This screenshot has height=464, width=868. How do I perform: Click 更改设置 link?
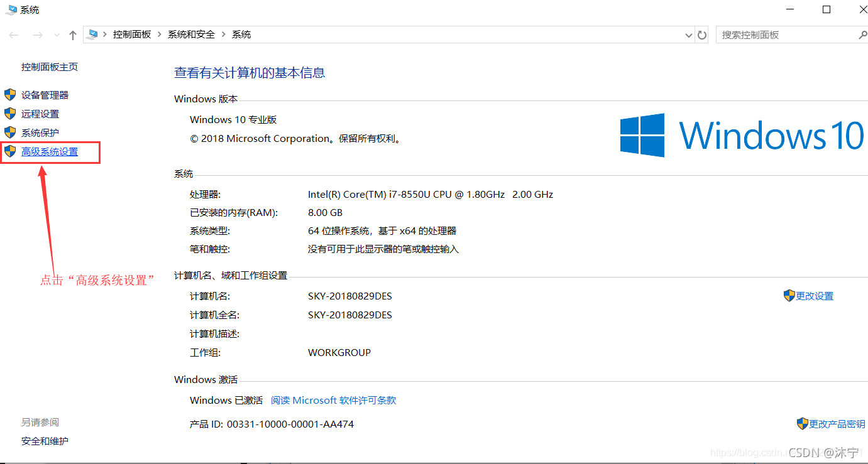pyautogui.click(x=815, y=296)
